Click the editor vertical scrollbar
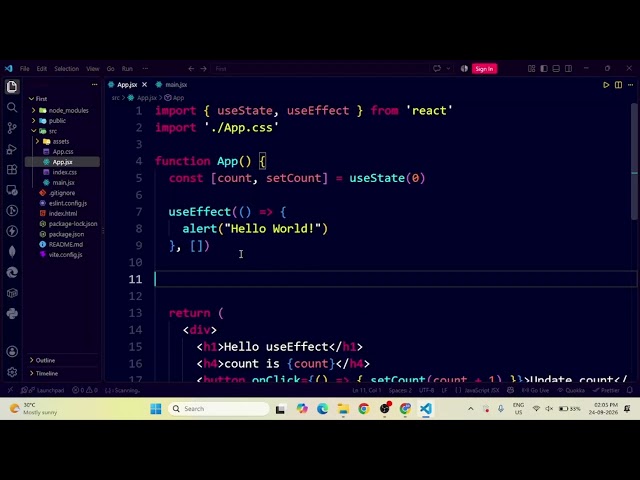The height and width of the screenshot is (480, 640). 634,161
